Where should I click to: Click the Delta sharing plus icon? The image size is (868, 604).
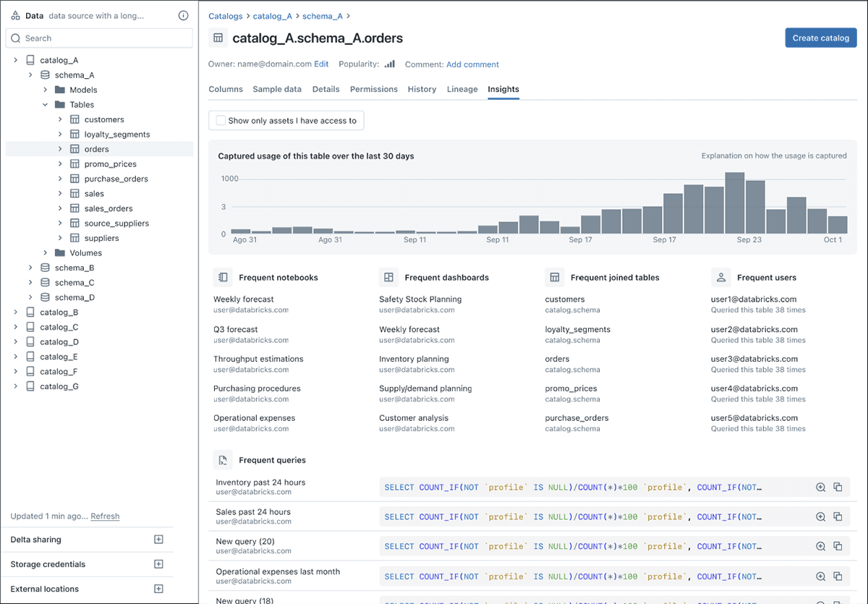click(159, 540)
